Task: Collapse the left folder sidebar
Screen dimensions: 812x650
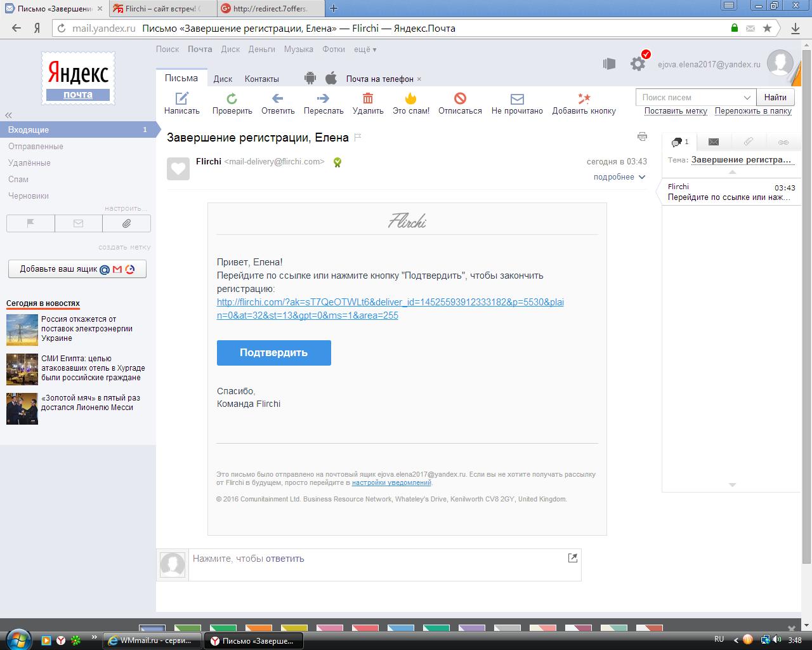Action: (9, 115)
